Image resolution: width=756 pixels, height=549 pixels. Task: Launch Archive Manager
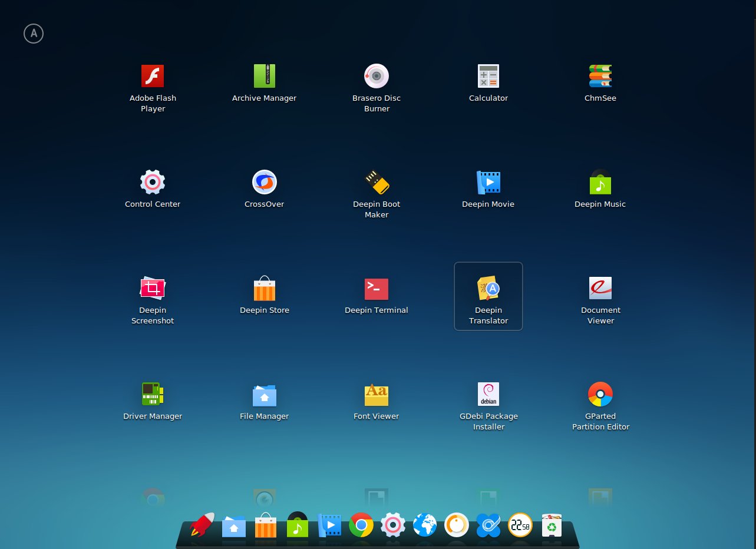click(x=265, y=76)
